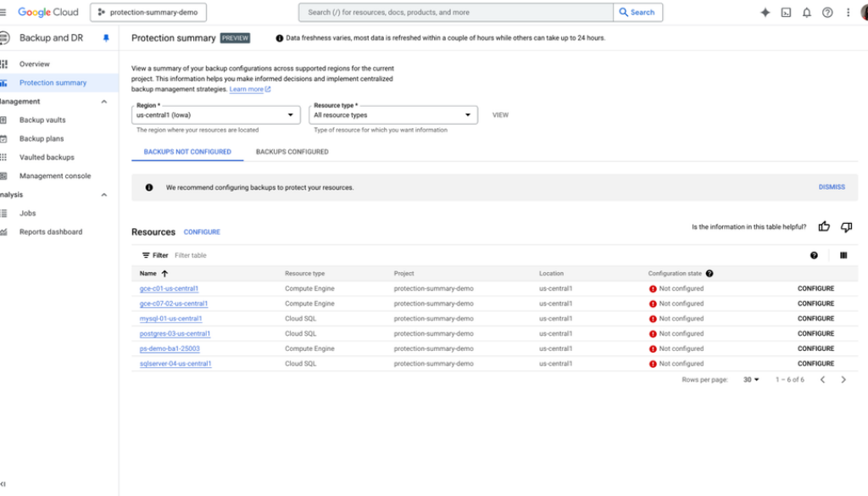Viewport: 868px width, 496px height.
Task: Click Configure for gce-c01-us-central1 row
Action: coord(815,289)
